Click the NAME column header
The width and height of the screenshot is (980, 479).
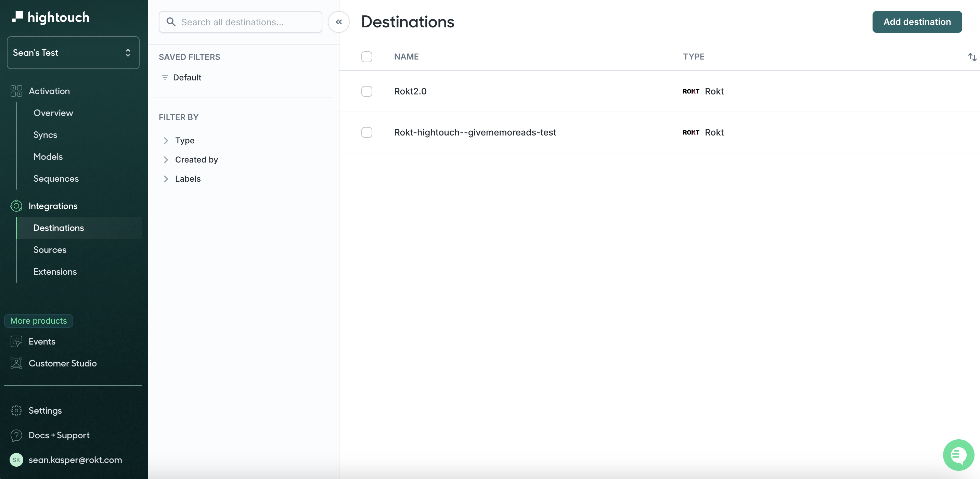click(406, 57)
